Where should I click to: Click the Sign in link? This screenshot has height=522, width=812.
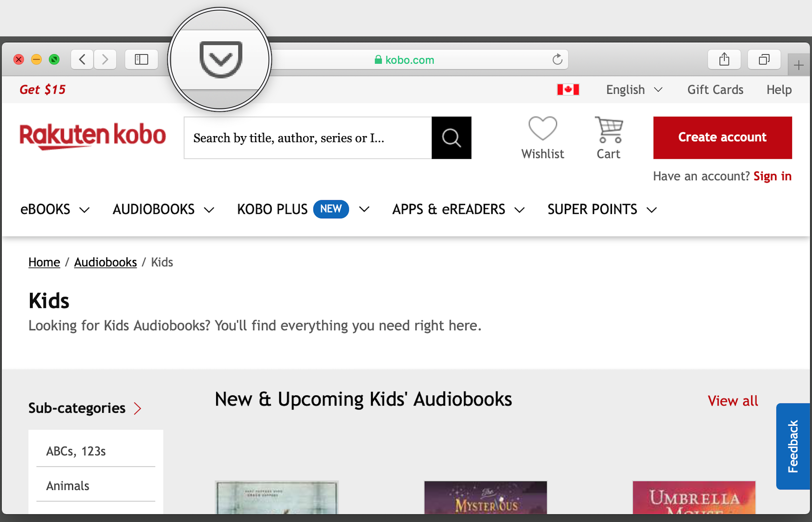(x=774, y=176)
